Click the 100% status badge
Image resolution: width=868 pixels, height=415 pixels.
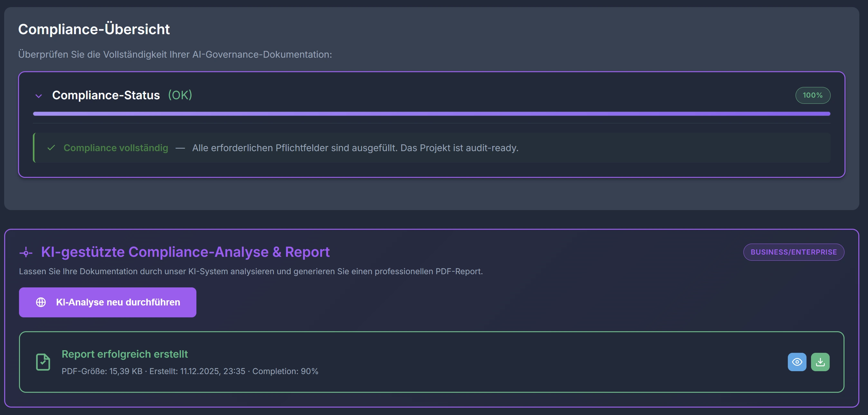(812, 95)
